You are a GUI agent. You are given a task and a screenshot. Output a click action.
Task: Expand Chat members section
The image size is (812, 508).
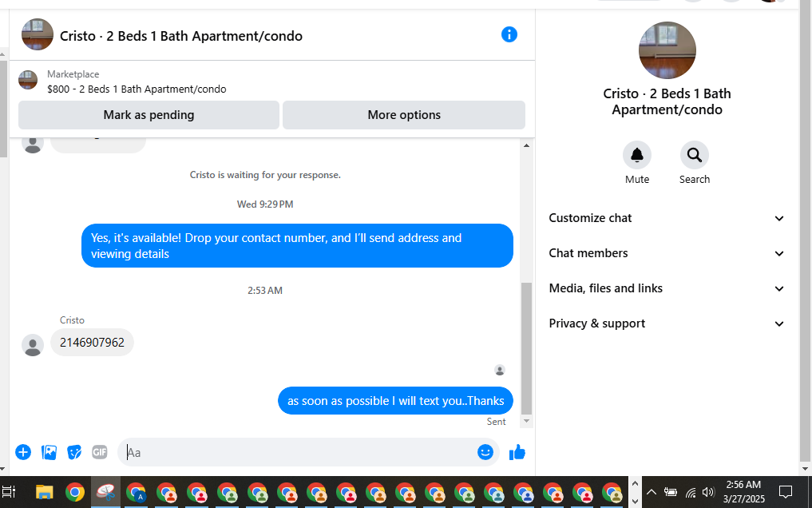666,253
